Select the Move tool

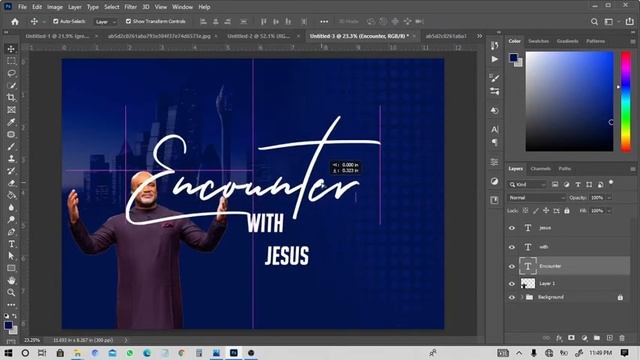tap(11, 49)
